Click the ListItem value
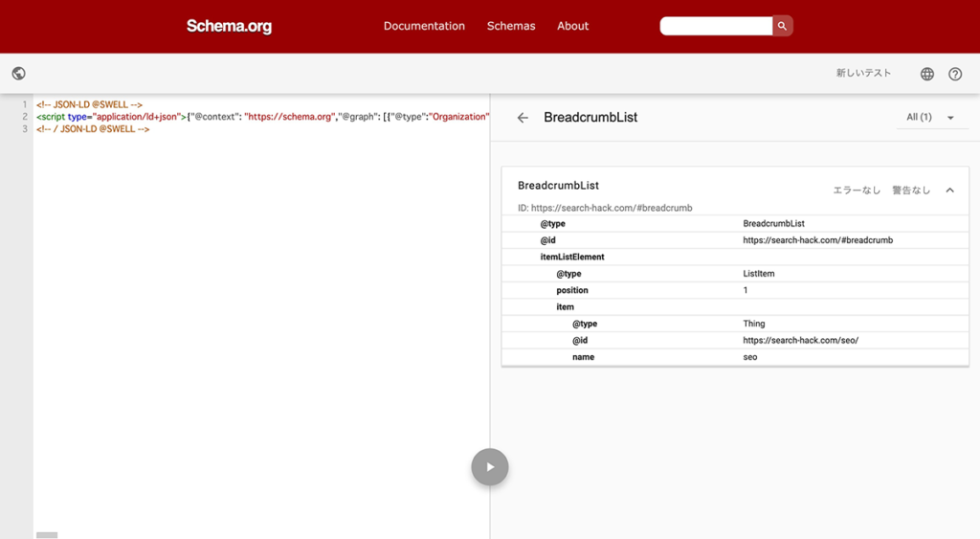This screenshot has height=539, width=980. [x=758, y=273]
